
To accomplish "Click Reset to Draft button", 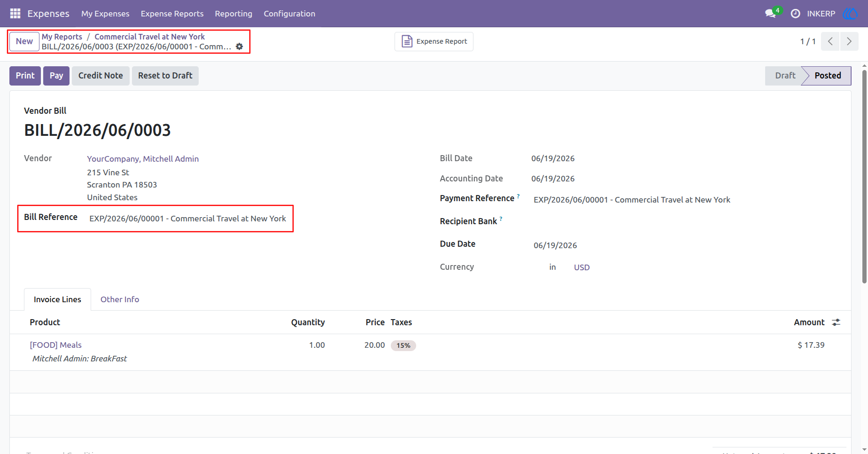I will [165, 76].
